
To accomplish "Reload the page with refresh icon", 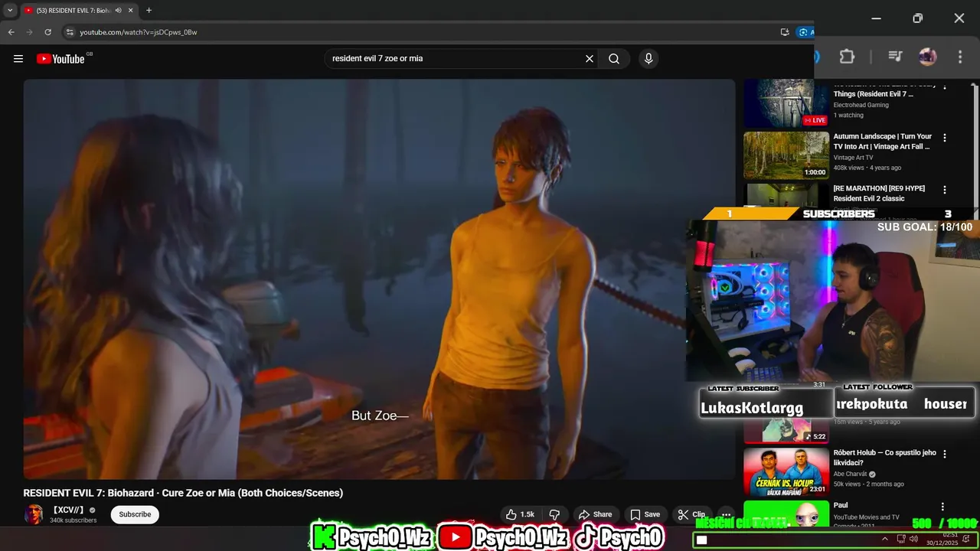I will tap(47, 32).
